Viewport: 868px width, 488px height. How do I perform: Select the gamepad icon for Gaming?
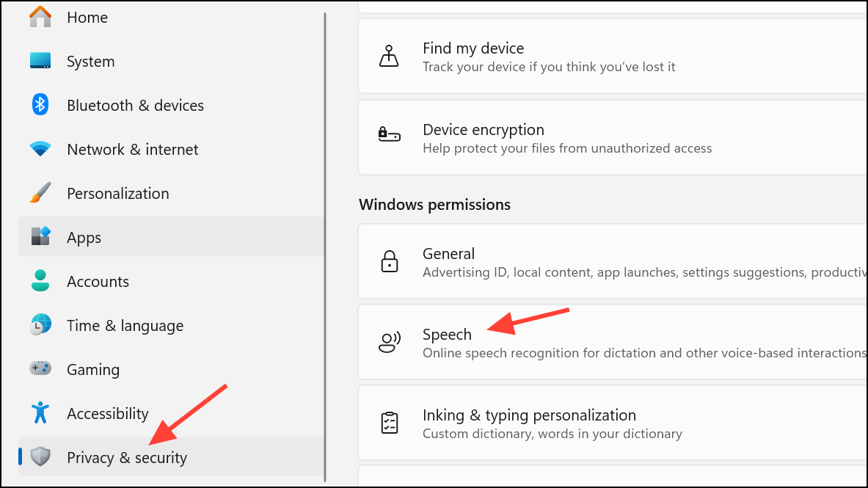(x=40, y=369)
